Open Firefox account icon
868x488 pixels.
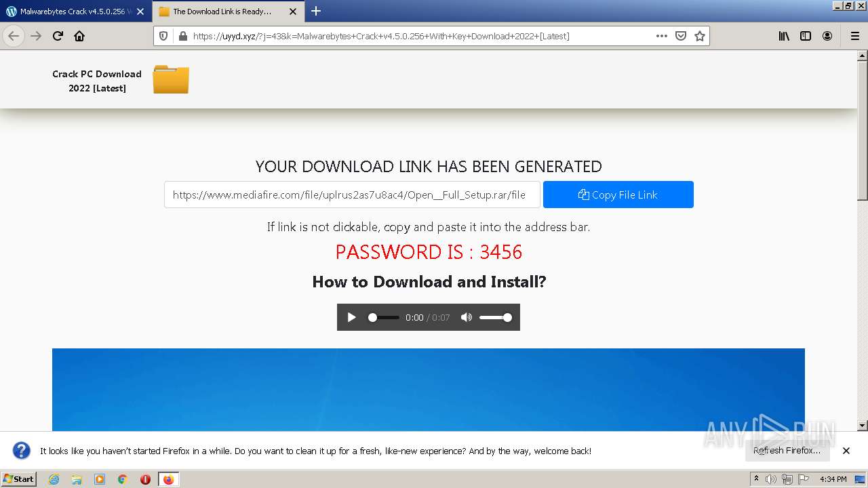click(x=827, y=36)
